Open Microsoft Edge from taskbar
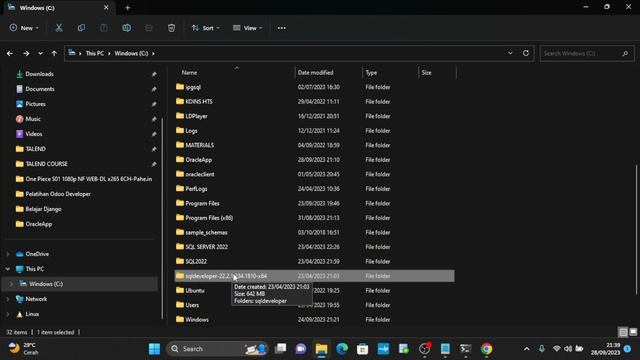The width and height of the screenshot is (640, 360). tap(342, 349)
